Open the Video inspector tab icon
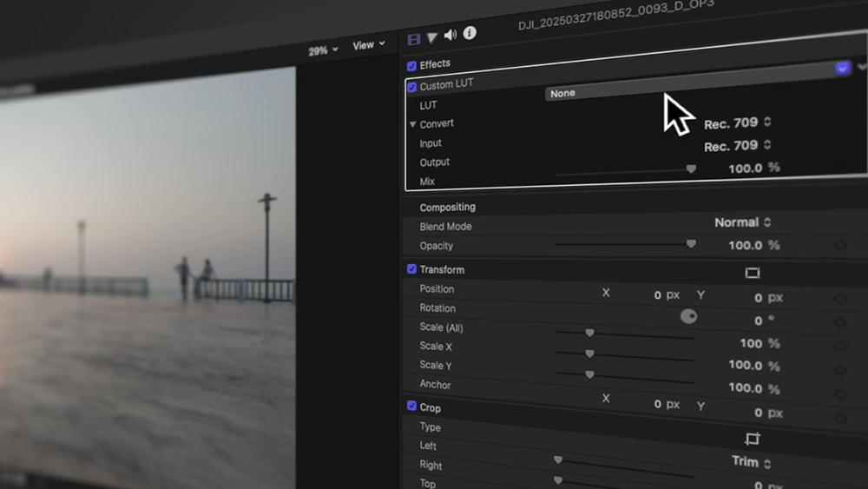 413,39
